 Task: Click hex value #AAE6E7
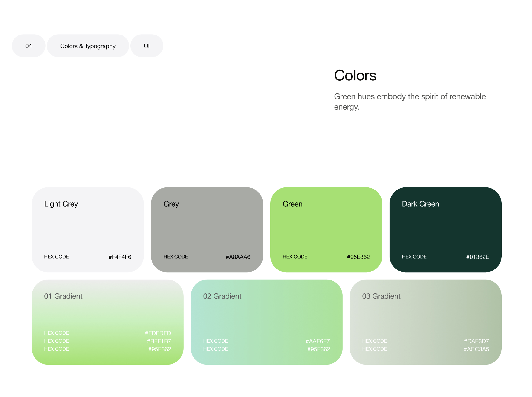[x=317, y=341]
